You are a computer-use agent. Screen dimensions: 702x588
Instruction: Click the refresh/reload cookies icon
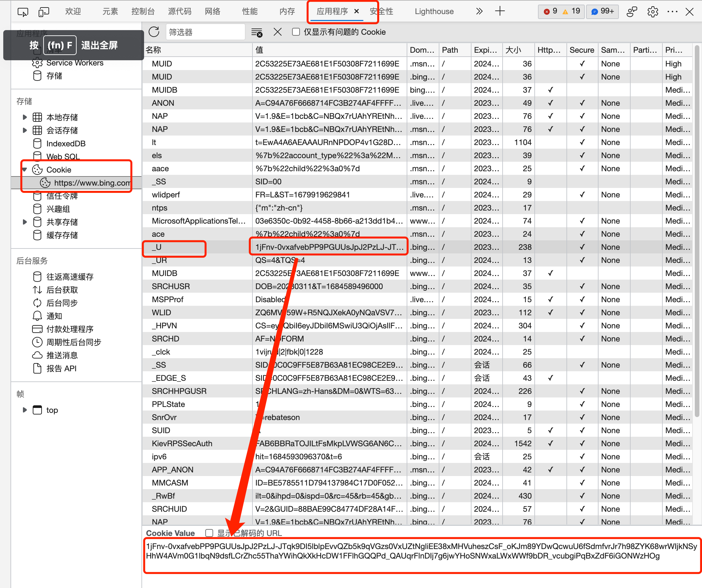pos(154,32)
